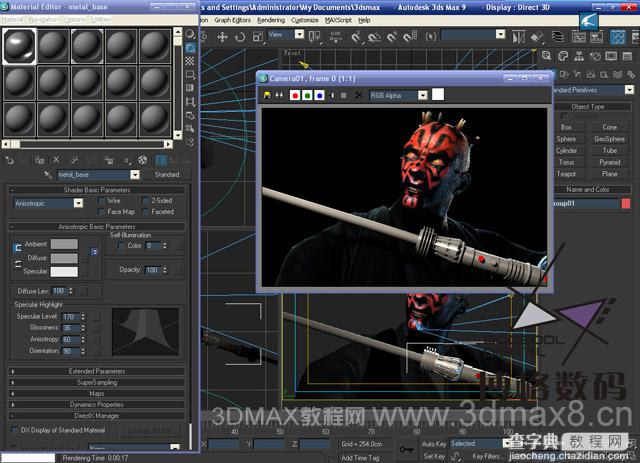Expand the Dynamics Properties rollout

pos(97,405)
